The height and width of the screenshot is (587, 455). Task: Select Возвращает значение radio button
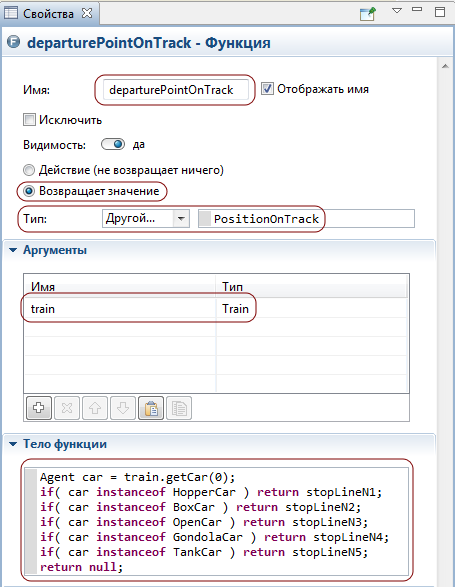coord(29,191)
